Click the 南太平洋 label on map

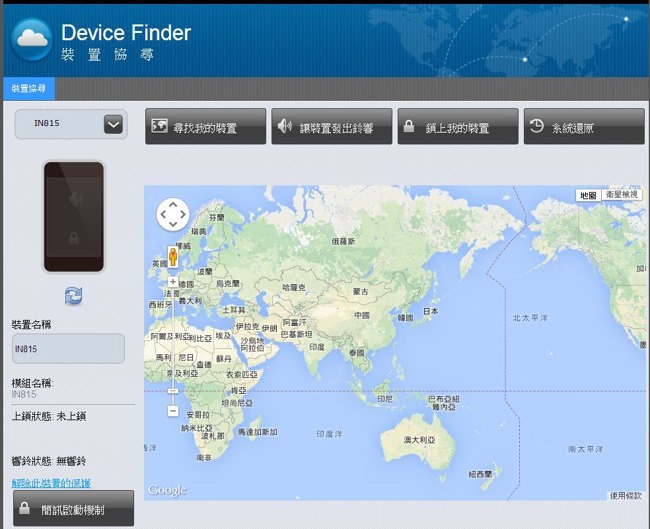coord(585,449)
